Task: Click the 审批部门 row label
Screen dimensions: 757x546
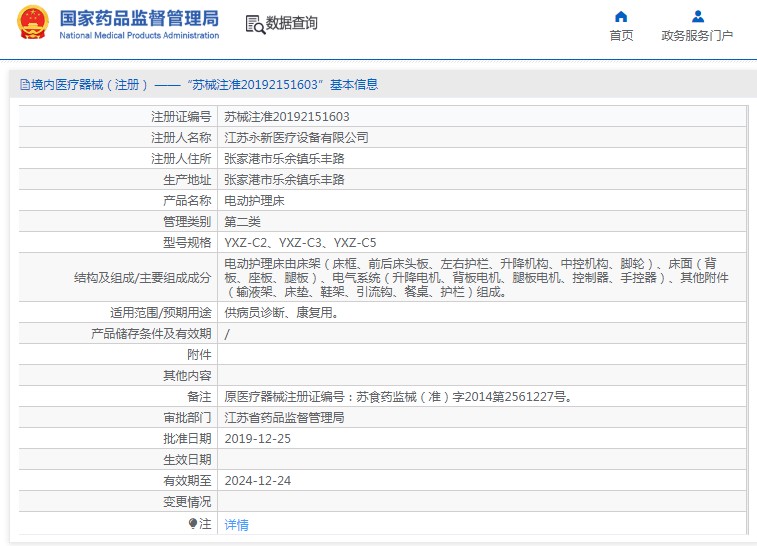Action: [x=187, y=418]
